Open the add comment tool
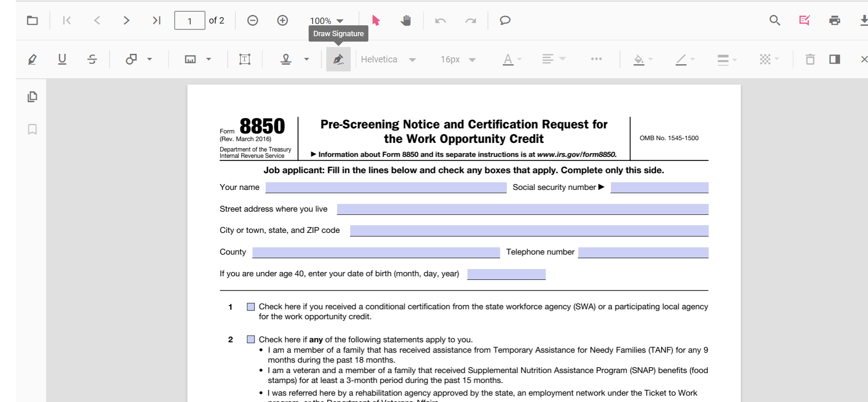 tap(505, 20)
